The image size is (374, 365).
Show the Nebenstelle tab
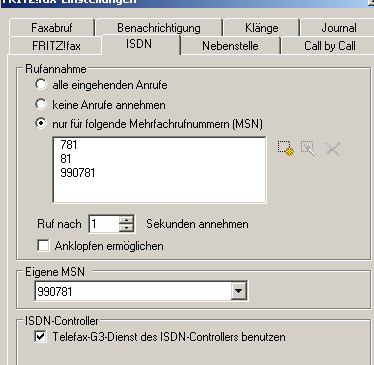(230, 46)
